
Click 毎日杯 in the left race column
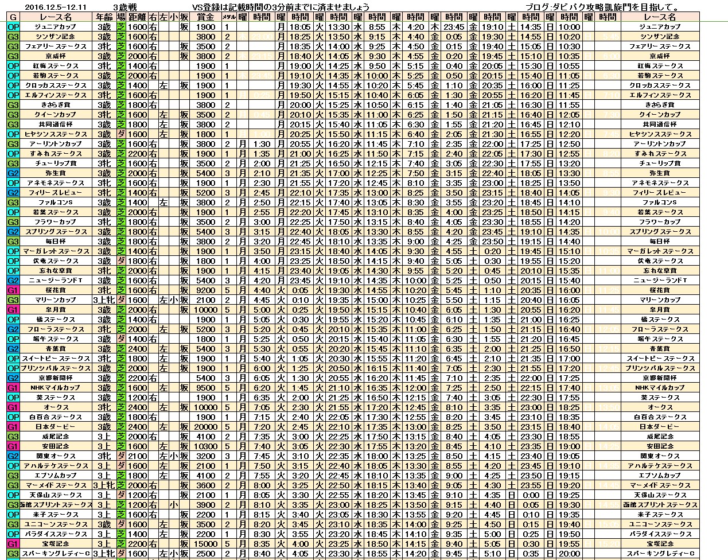click(55, 242)
